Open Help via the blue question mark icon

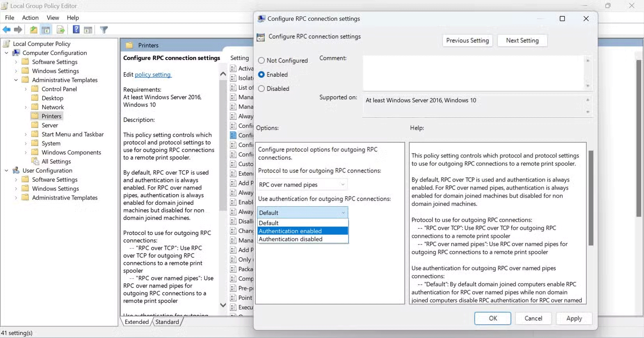pyautogui.click(x=76, y=30)
